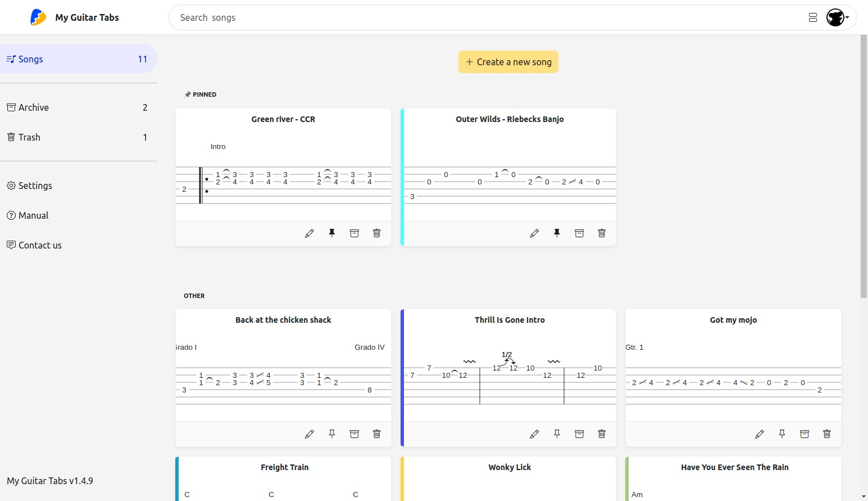Switch to list view layout
Screen dimensions: 868x501
coord(813,17)
